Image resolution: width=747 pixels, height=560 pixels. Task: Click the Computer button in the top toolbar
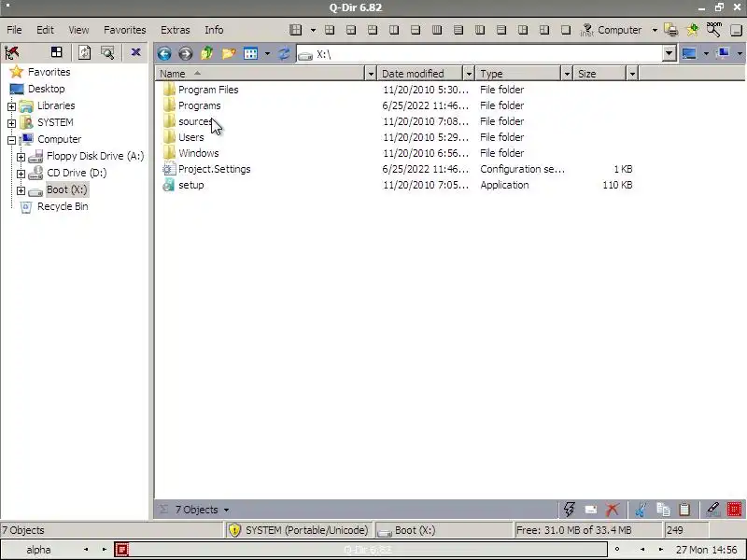coord(619,30)
